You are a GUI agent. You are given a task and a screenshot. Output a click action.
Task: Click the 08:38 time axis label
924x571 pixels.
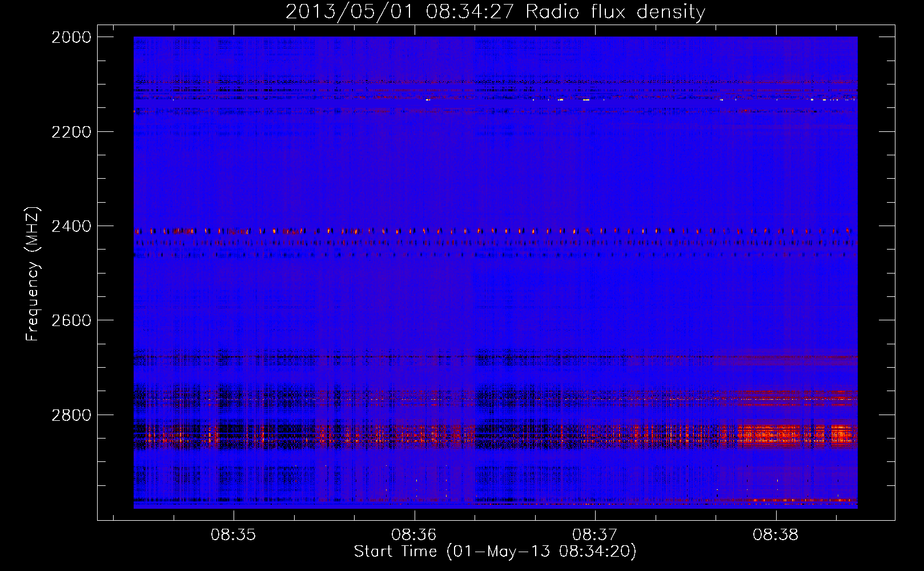[776, 535]
